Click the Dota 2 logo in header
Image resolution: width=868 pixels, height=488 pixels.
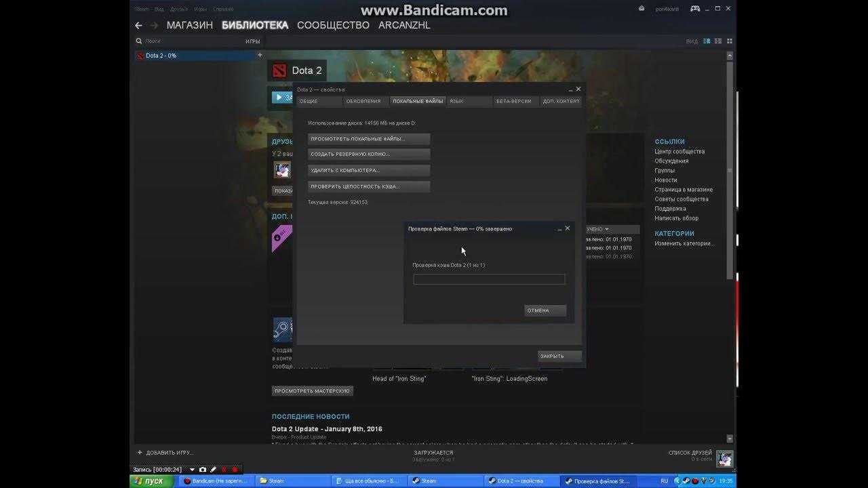279,70
